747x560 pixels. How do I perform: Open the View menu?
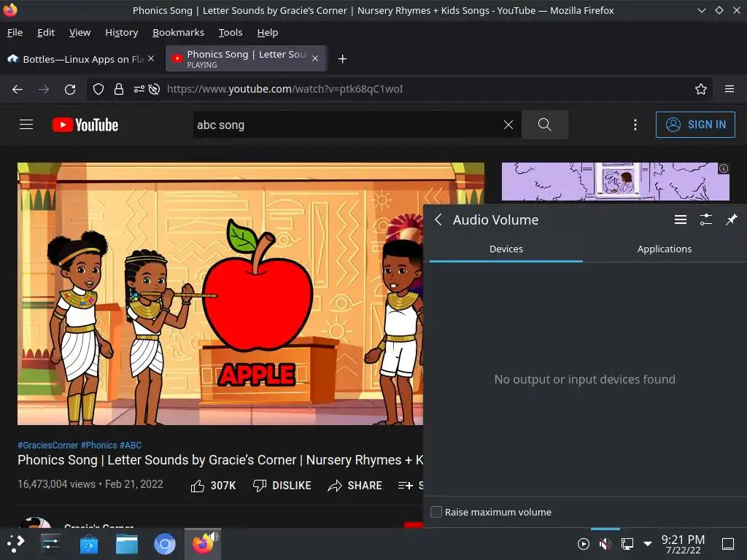coord(80,32)
